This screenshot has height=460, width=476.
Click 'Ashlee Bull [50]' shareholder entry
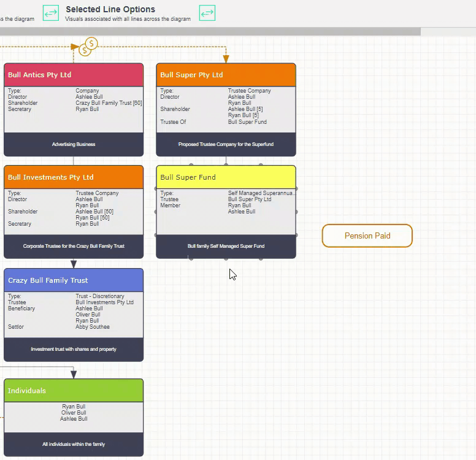(94, 212)
